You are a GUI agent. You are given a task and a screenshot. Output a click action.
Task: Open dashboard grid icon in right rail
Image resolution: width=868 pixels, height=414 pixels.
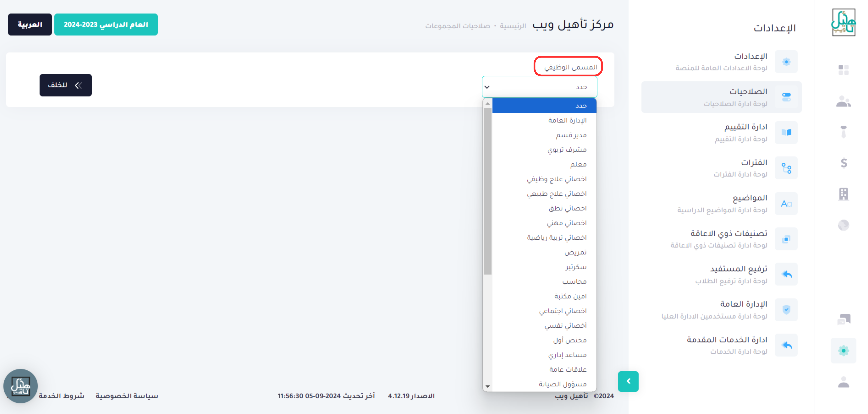[843, 70]
